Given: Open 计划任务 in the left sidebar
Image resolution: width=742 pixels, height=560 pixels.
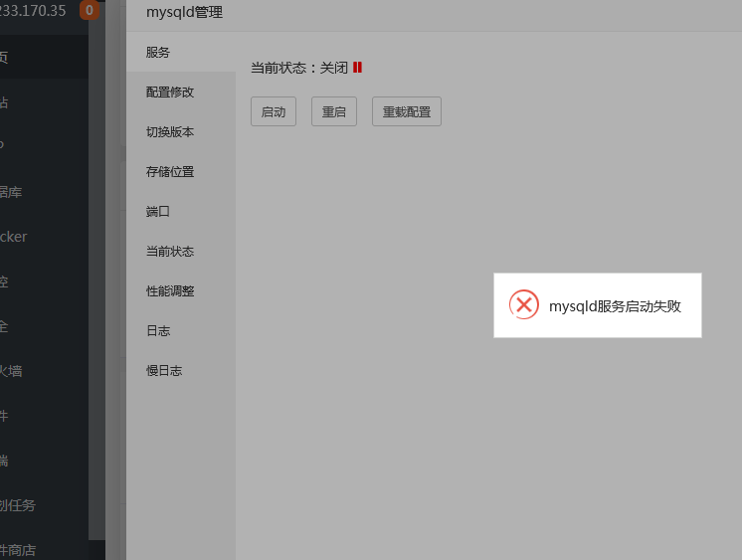Looking at the screenshot, I should tap(18, 505).
